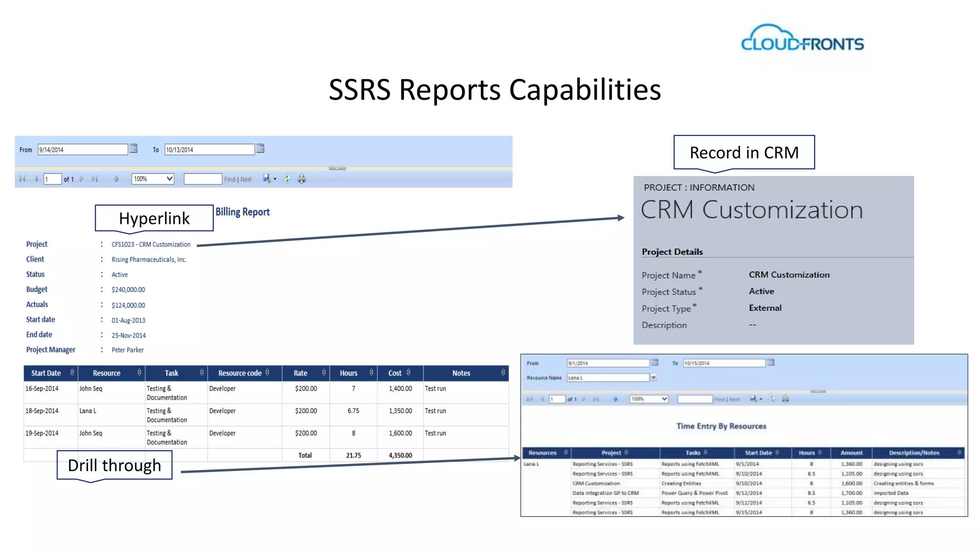
Task: Click the 21.75 total hours cell
Action: click(354, 455)
